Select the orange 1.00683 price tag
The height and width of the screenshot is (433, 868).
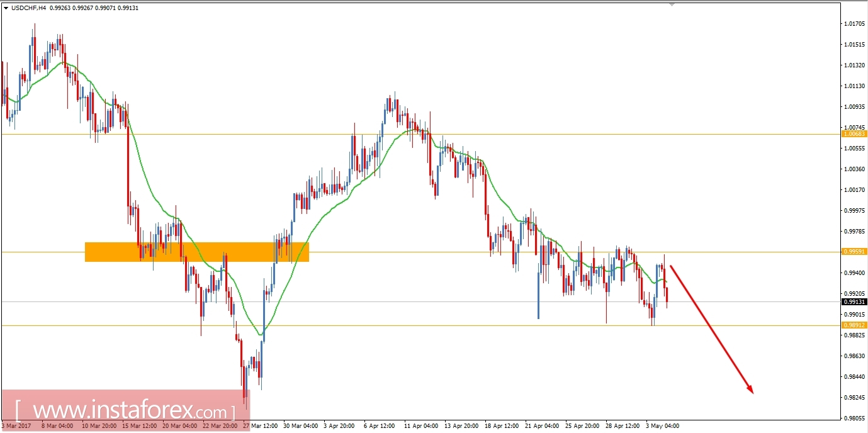pyautogui.click(x=854, y=134)
